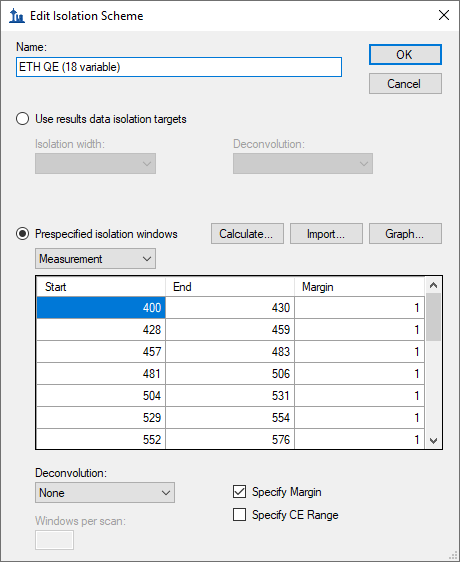Uncheck the Specify Margin checkbox

[239, 492]
